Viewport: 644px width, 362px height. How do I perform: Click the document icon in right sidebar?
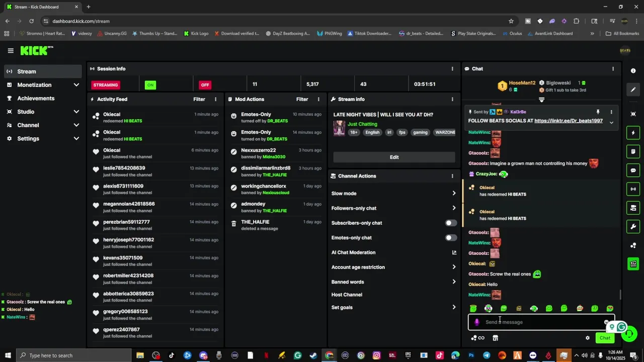(633, 151)
